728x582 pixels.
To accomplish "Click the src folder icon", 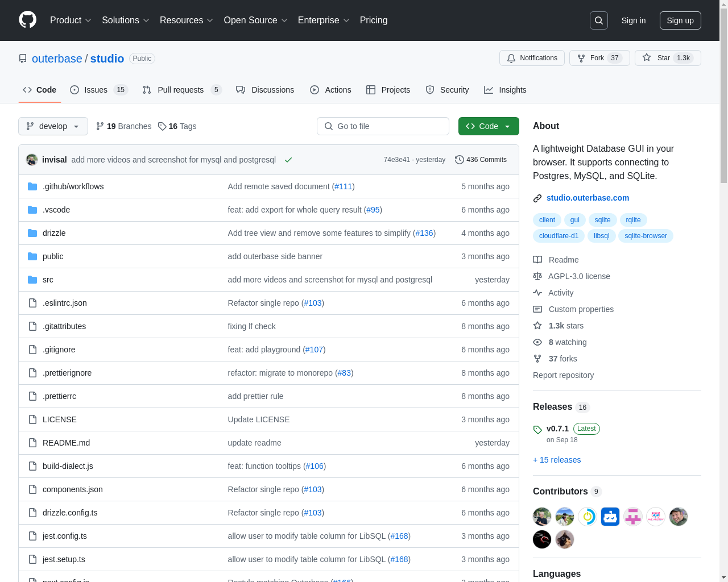I will pyautogui.click(x=32, y=280).
